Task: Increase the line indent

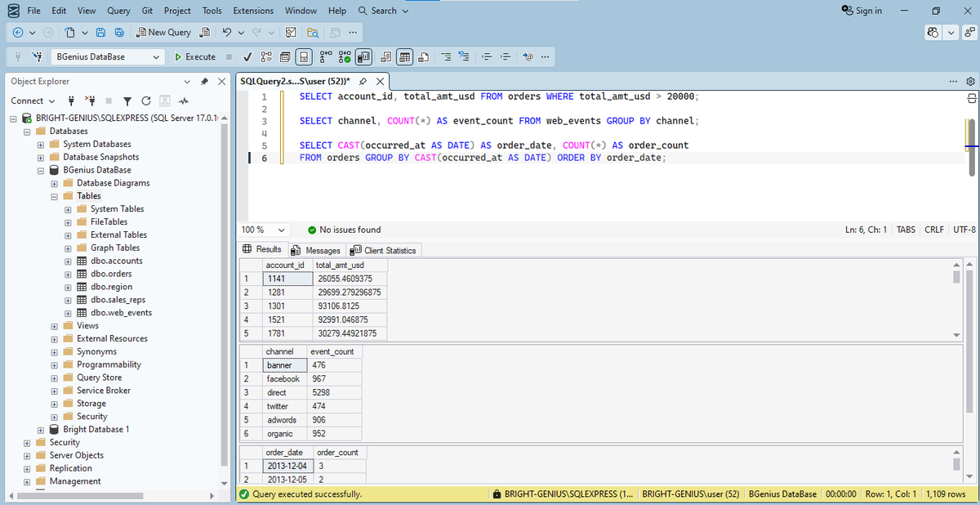Action: point(506,57)
